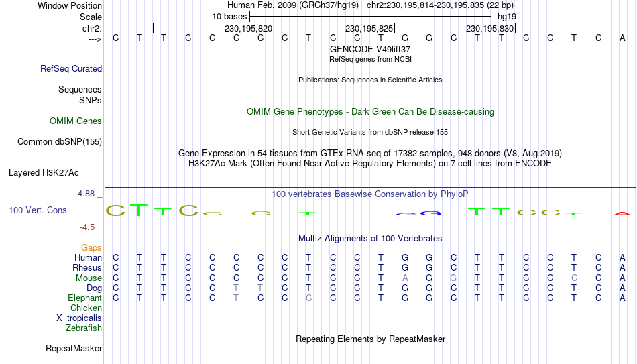Click the 4.88 upper conservation scale value
This screenshot has height=364, width=637.
(x=86, y=194)
